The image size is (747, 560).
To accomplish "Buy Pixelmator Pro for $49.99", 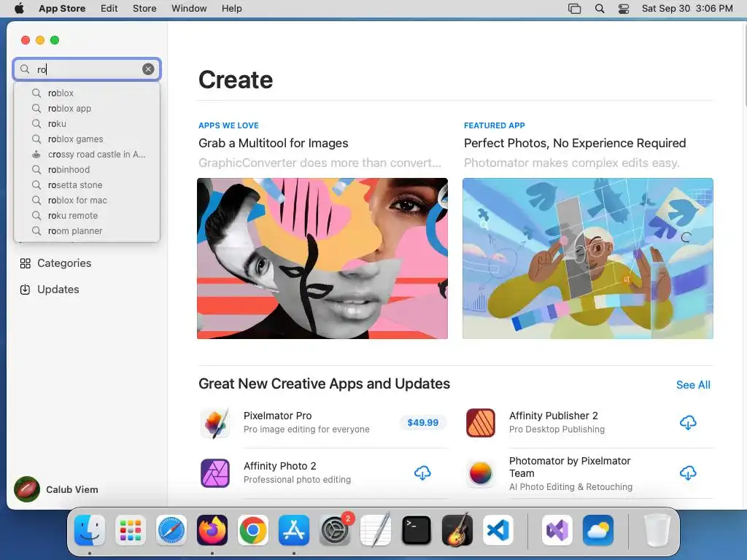I will (x=422, y=422).
